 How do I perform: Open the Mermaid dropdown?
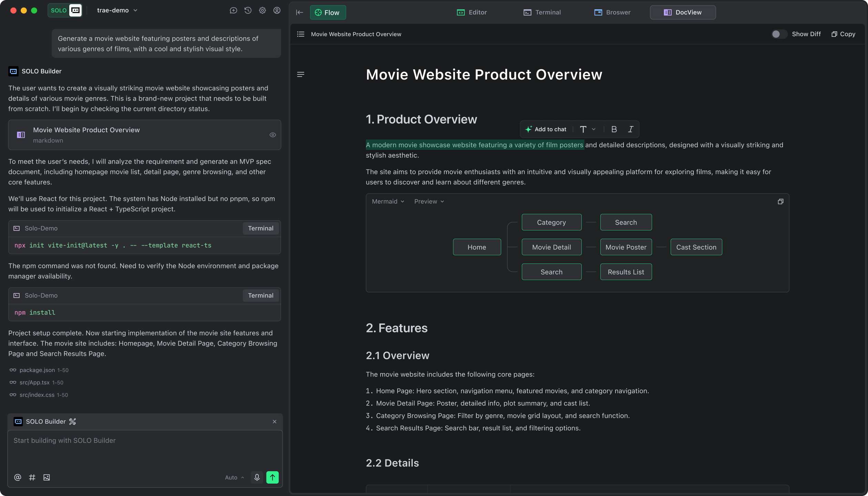pos(387,201)
